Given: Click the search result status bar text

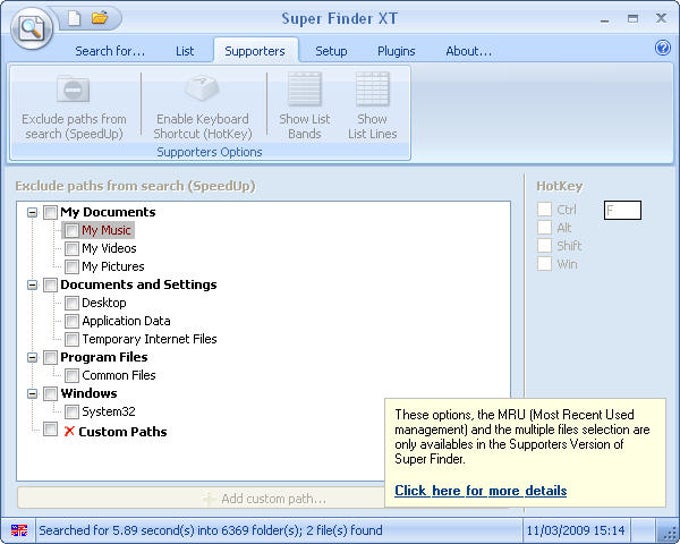Looking at the screenshot, I should click(211, 530).
